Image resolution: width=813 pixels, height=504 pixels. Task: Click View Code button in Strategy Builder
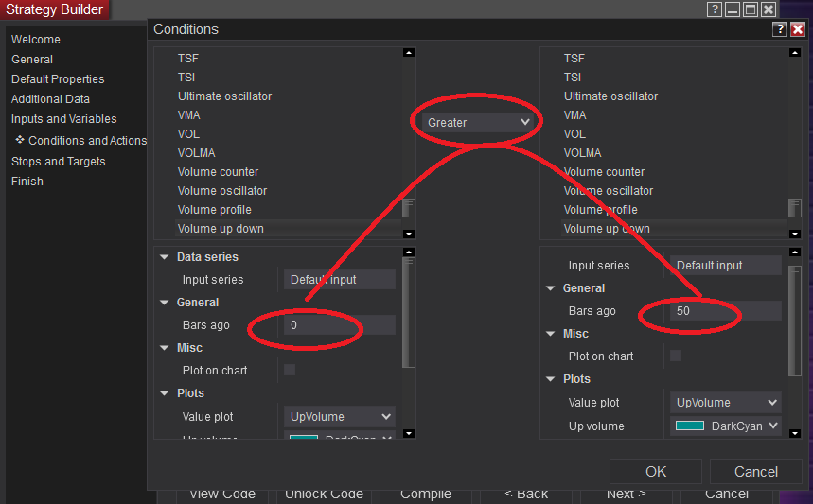point(221,495)
